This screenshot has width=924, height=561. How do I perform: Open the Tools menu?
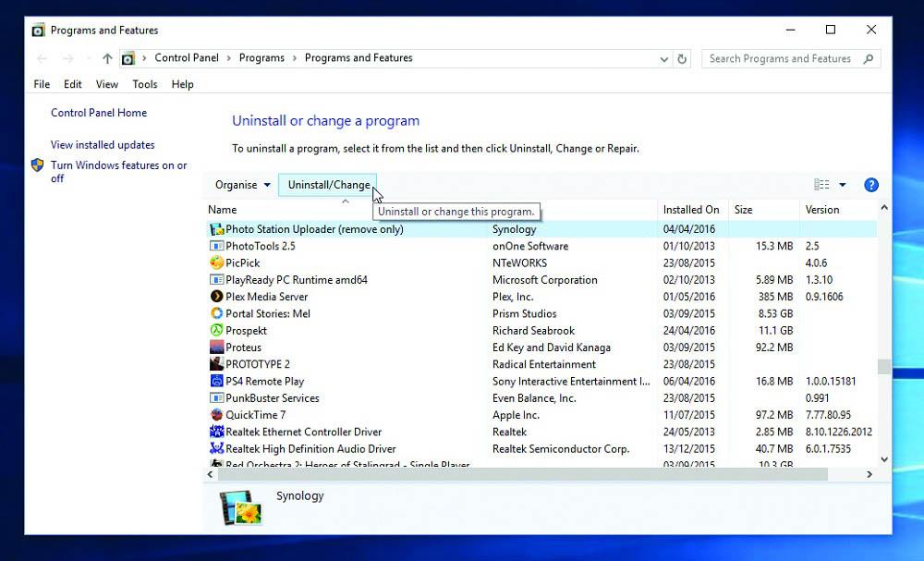pyautogui.click(x=145, y=84)
